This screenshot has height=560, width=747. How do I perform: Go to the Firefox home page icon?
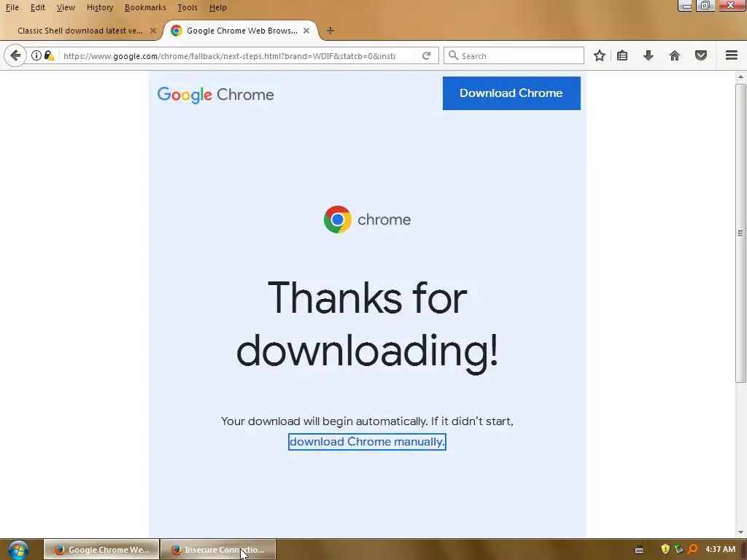[x=675, y=55]
